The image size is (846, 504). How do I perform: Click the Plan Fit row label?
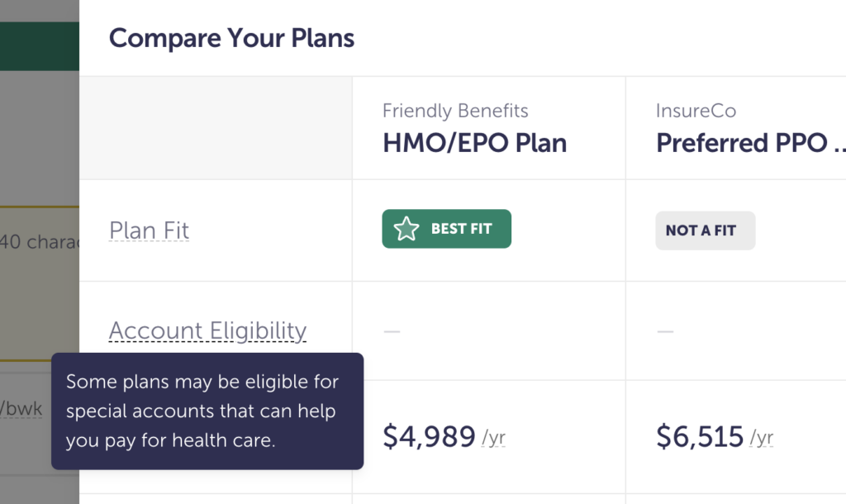coord(149,231)
